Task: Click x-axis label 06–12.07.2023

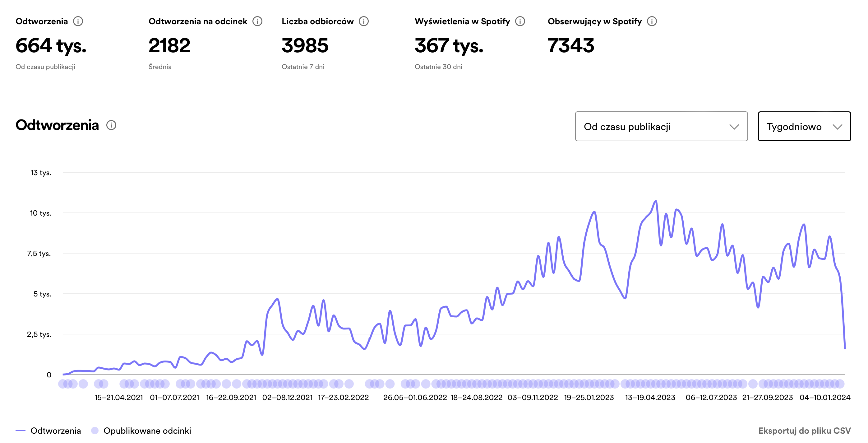Action: pyautogui.click(x=711, y=398)
